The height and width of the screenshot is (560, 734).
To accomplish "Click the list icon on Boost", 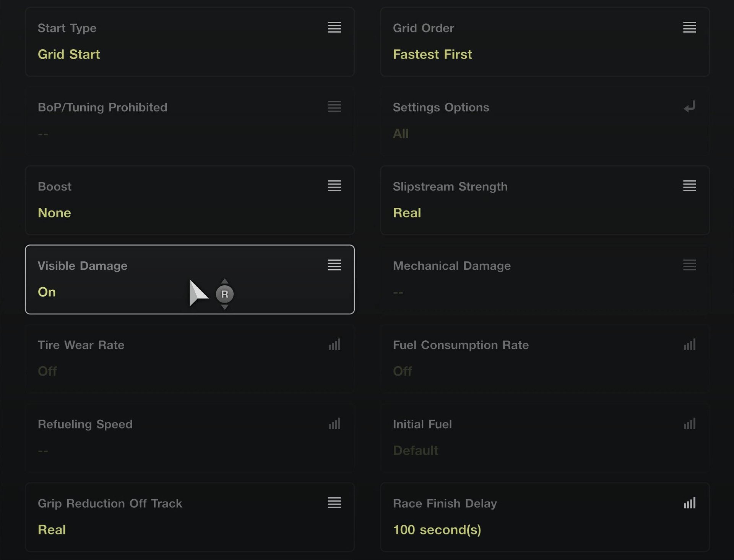I will (334, 186).
